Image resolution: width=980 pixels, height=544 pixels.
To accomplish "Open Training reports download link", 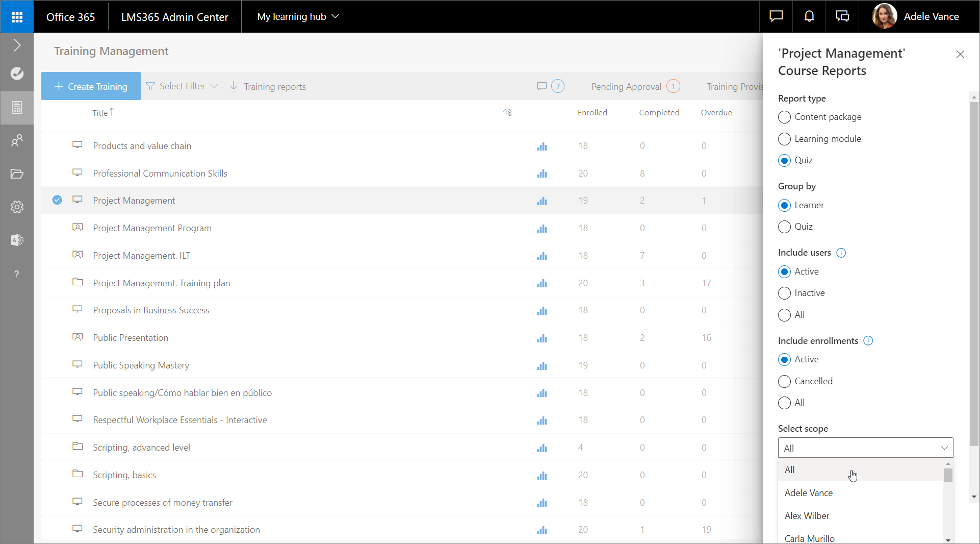I will pyautogui.click(x=268, y=86).
